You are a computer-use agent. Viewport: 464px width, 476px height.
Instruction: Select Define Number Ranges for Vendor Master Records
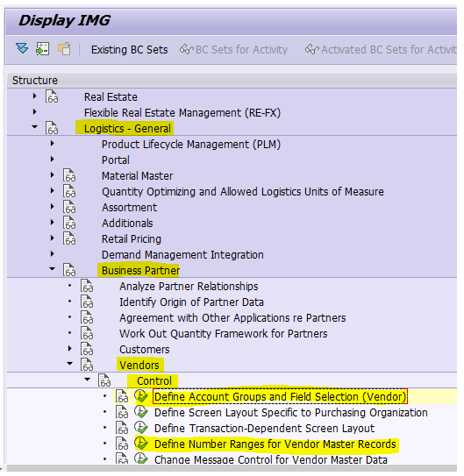pos(275,444)
